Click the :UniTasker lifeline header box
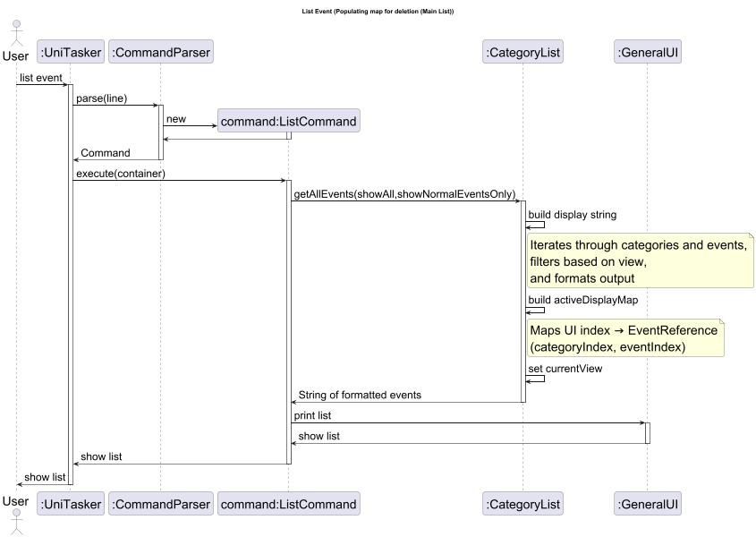The height and width of the screenshot is (537, 756). 70,51
